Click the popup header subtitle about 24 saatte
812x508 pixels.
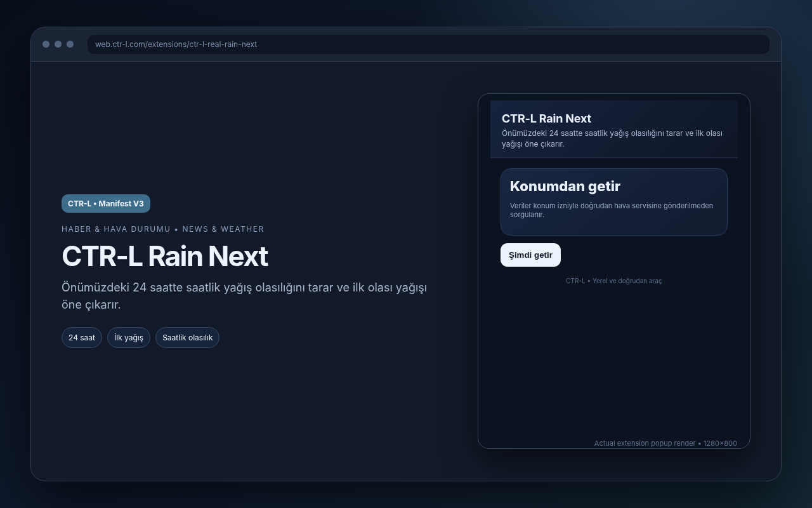pos(612,138)
